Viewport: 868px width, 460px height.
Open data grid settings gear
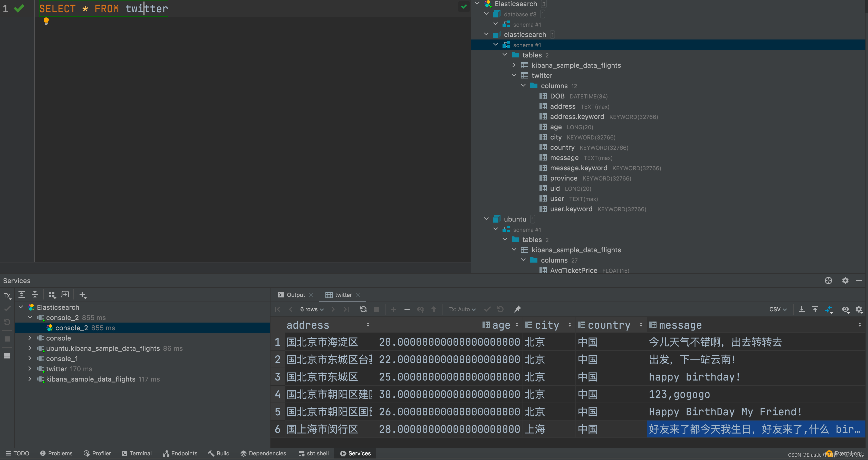pos(859,309)
